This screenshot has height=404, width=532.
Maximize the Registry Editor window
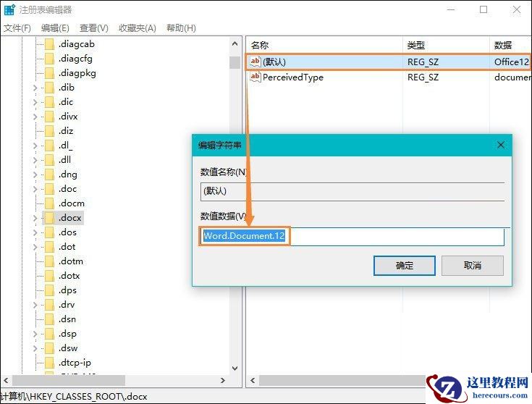(484, 9)
